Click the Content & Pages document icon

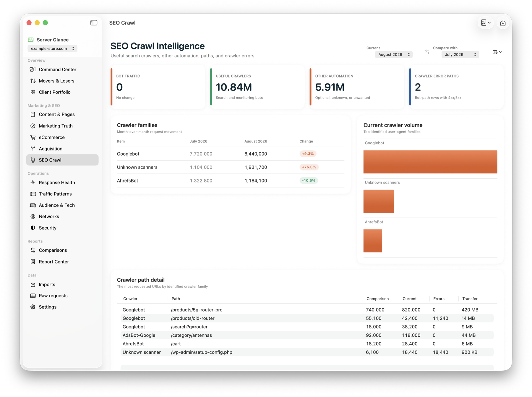(x=33, y=114)
